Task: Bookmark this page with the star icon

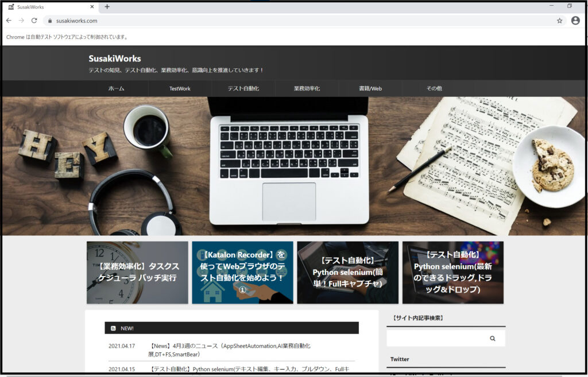Action: 559,21
